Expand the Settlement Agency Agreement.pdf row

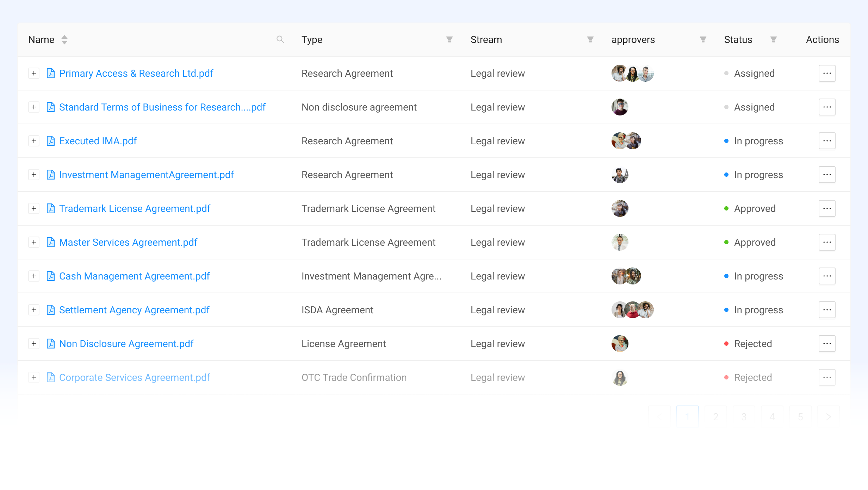point(34,310)
